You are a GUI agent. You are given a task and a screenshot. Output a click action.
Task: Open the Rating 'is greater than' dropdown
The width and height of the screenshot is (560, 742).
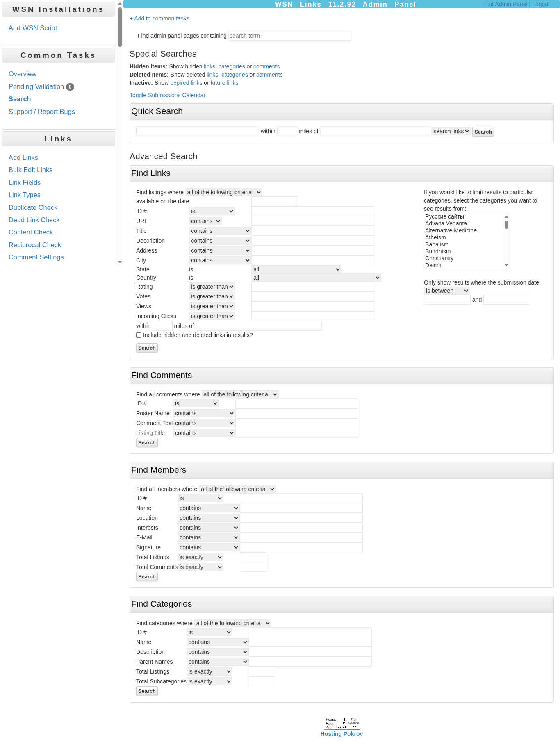(x=212, y=287)
